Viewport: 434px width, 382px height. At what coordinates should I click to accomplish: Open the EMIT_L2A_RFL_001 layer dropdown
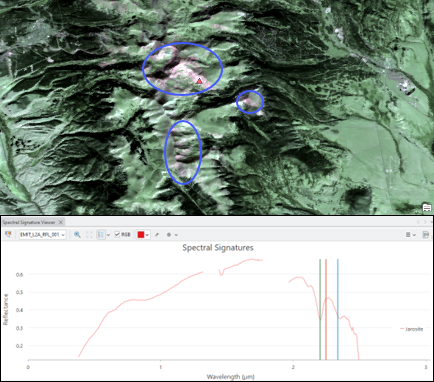tap(42, 235)
